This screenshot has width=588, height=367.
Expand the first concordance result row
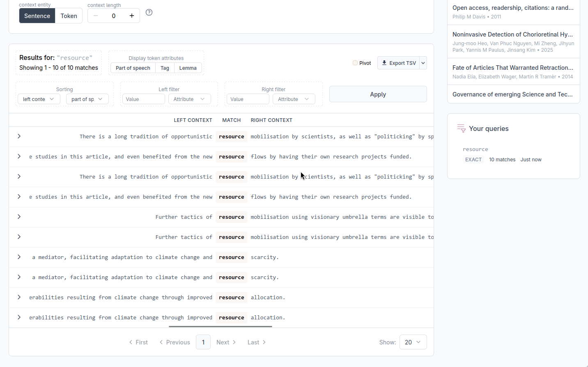19,136
